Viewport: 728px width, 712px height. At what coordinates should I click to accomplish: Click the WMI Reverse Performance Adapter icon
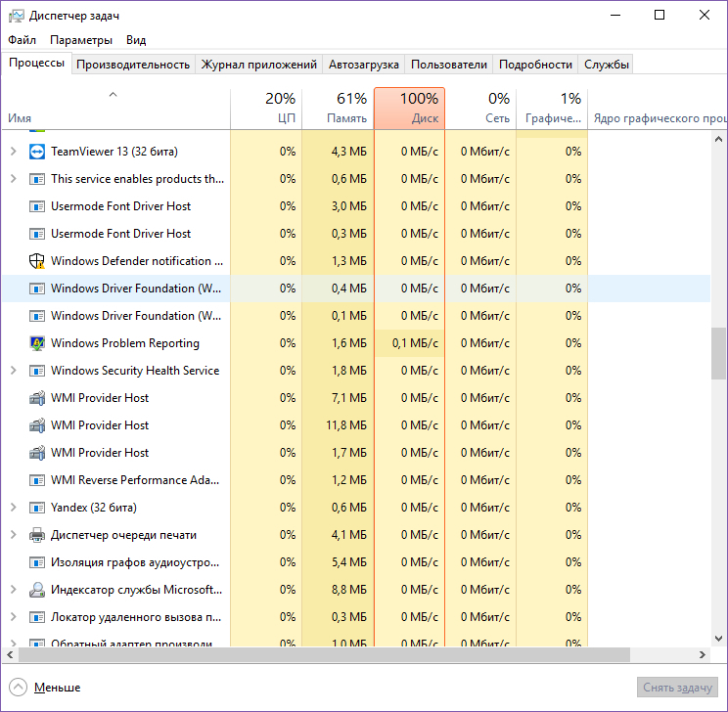click(x=37, y=480)
